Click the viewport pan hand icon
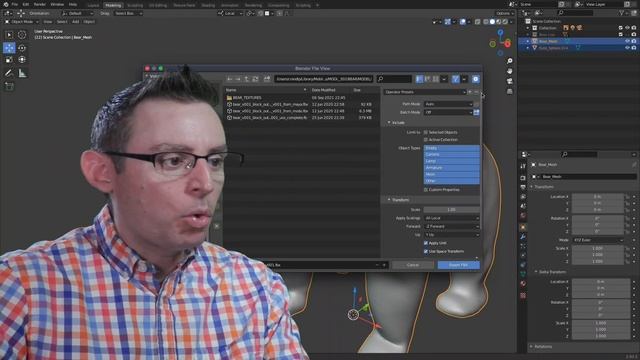The width and height of the screenshot is (640, 360). click(x=509, y=71)
